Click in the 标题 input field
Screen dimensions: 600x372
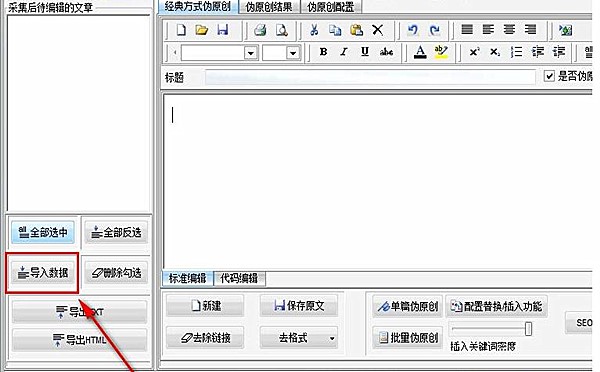click(x=370, y=77)
